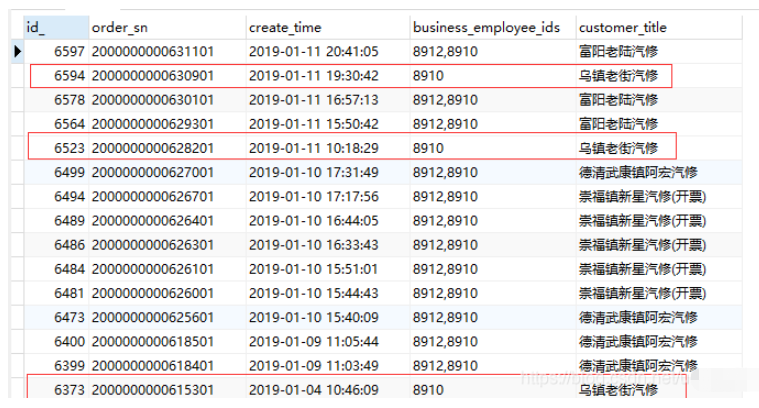Click order_sn 2000000000626401

[152, 221]
